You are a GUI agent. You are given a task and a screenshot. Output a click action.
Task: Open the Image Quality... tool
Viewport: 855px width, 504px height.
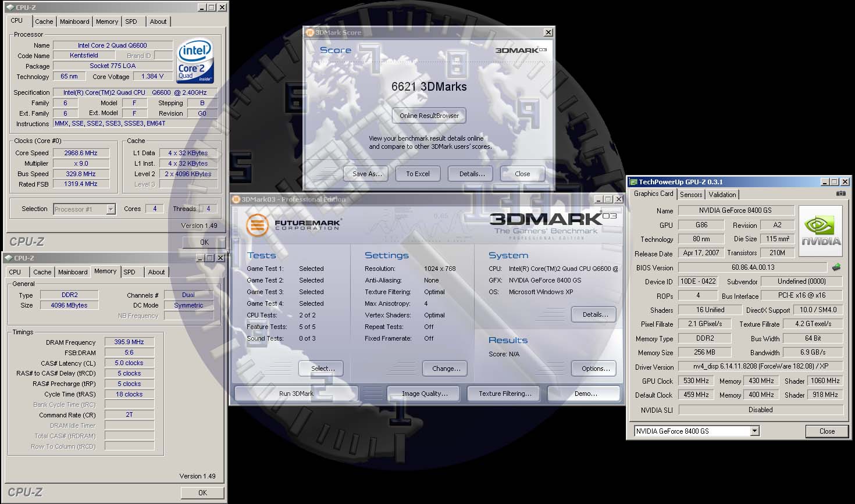[425, 394]
